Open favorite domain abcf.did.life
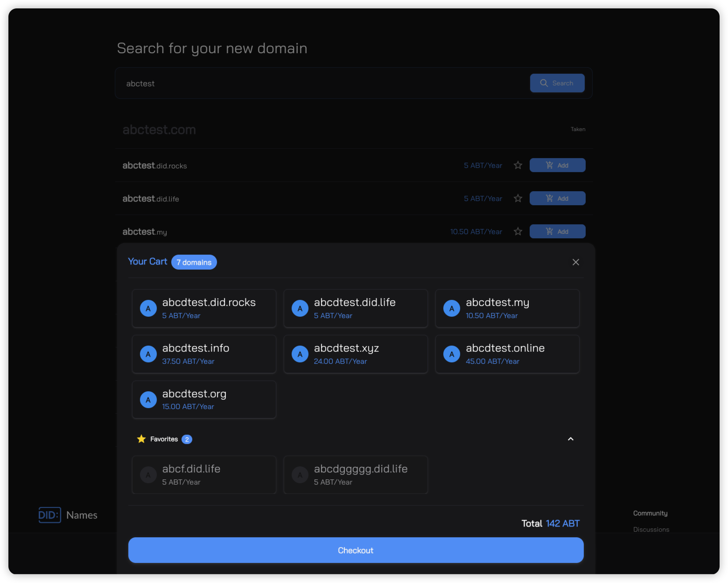 (204, 475)
